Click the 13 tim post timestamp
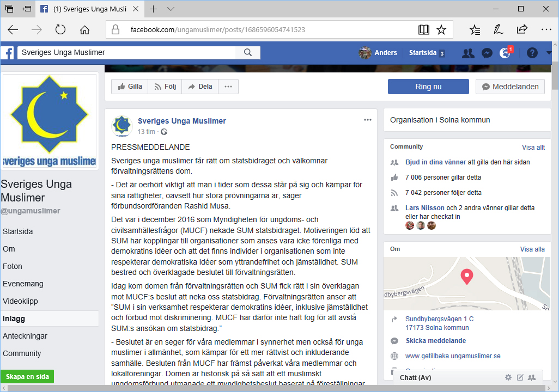559x392 pixels. (146, 132)
